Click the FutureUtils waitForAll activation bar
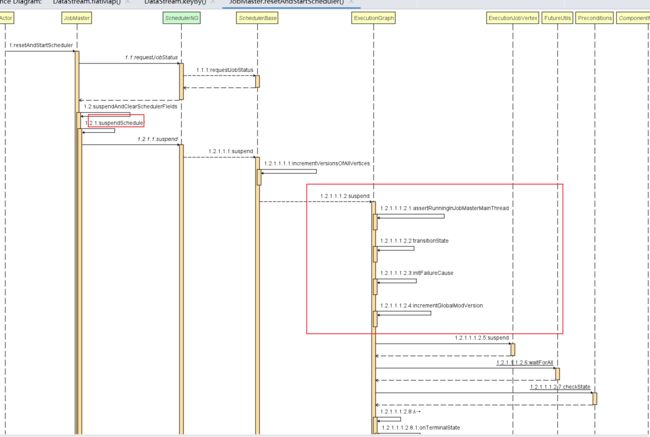 [558, 374]
